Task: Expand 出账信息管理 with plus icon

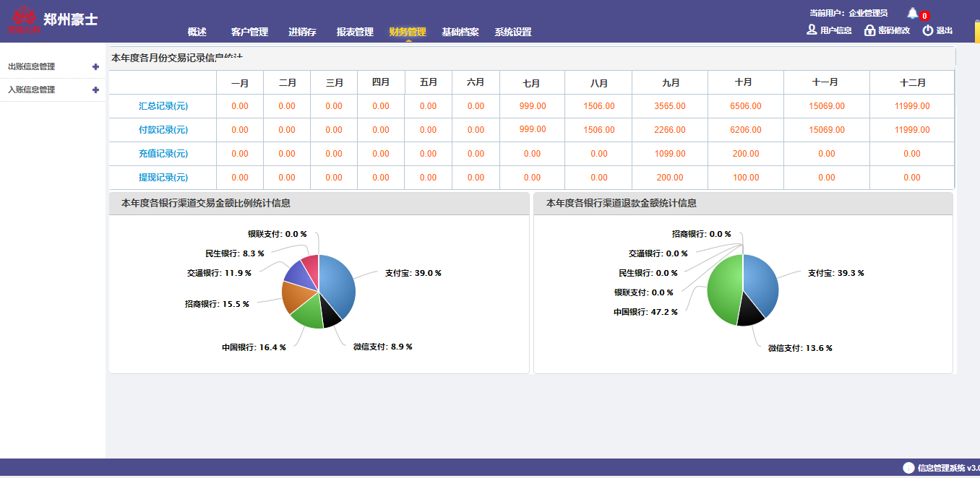Action: tap(95, 66)
